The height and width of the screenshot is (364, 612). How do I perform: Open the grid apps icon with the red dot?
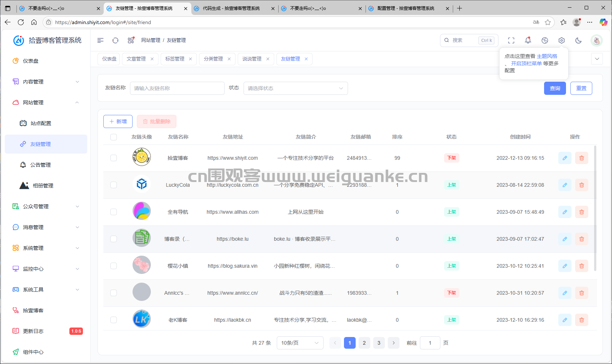(131, 40)
